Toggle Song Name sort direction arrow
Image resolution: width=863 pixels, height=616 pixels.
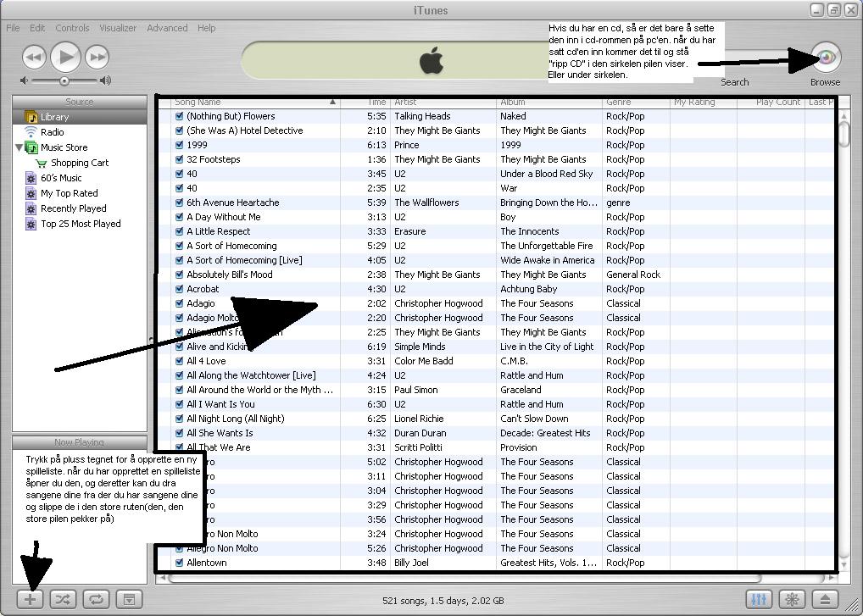click(x=332, y=103)
